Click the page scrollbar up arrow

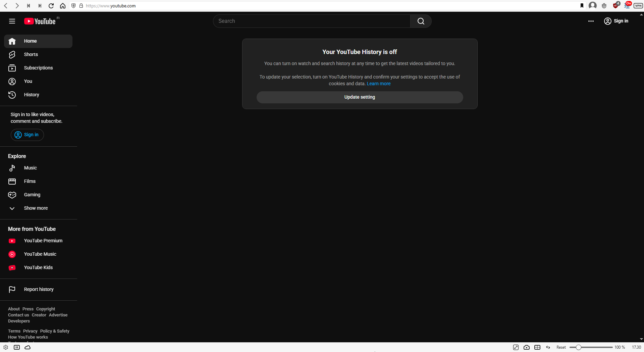click(641, 14)
